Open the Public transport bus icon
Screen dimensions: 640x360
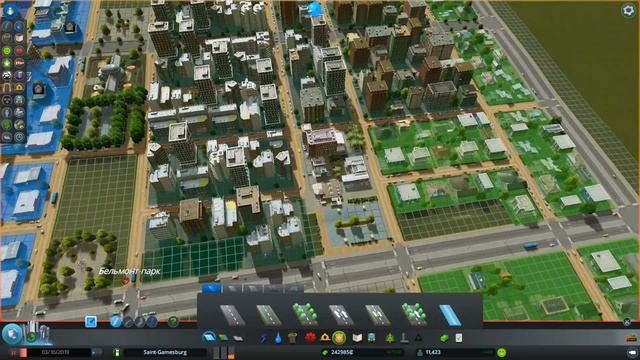(371, 338)
